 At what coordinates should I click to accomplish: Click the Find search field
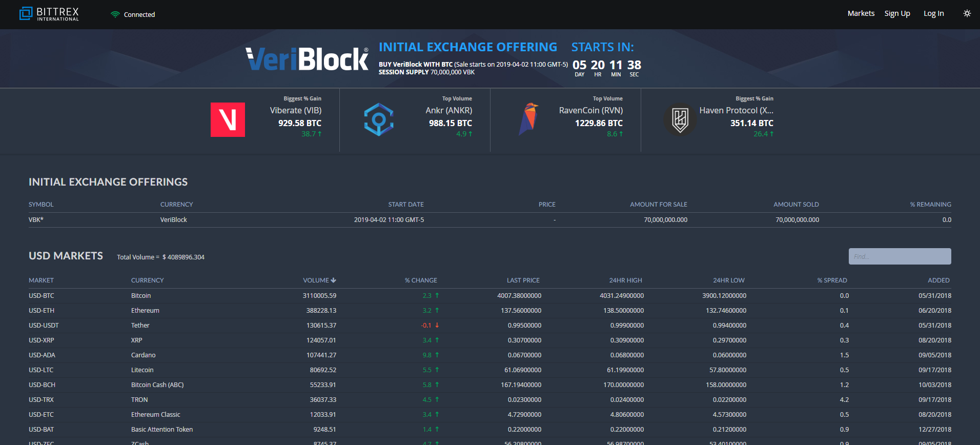(x=900, y=256)
